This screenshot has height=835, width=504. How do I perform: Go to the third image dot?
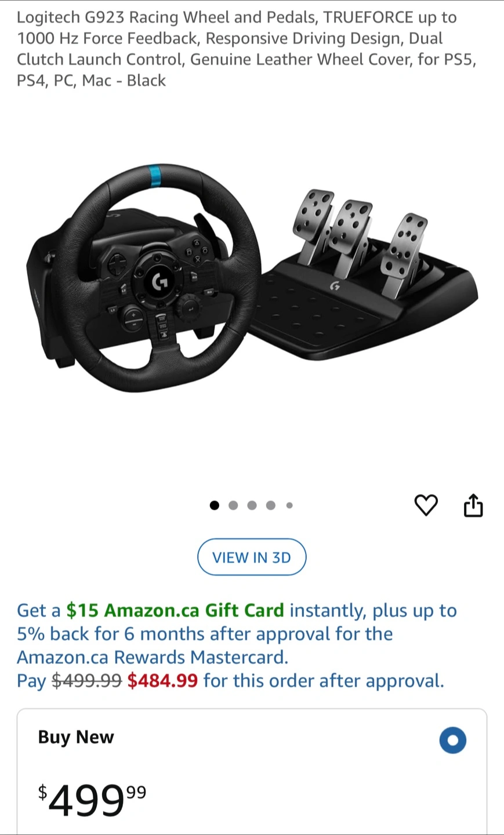(252, 505)
